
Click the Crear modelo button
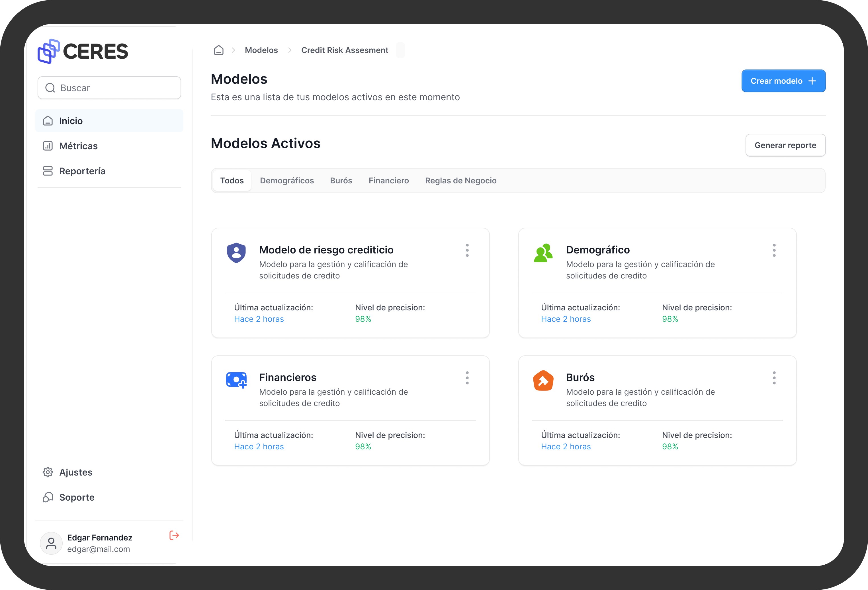tap(783, 81)
